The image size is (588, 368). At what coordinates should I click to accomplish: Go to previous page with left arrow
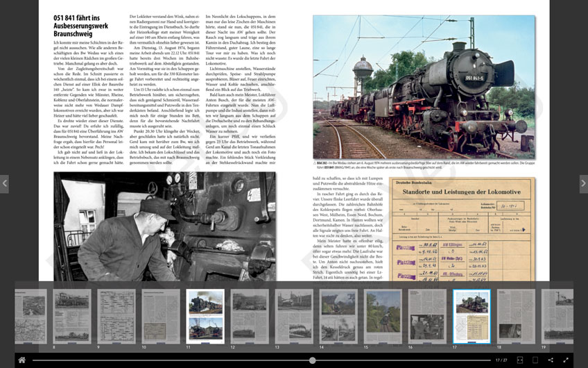coord(4,183)
